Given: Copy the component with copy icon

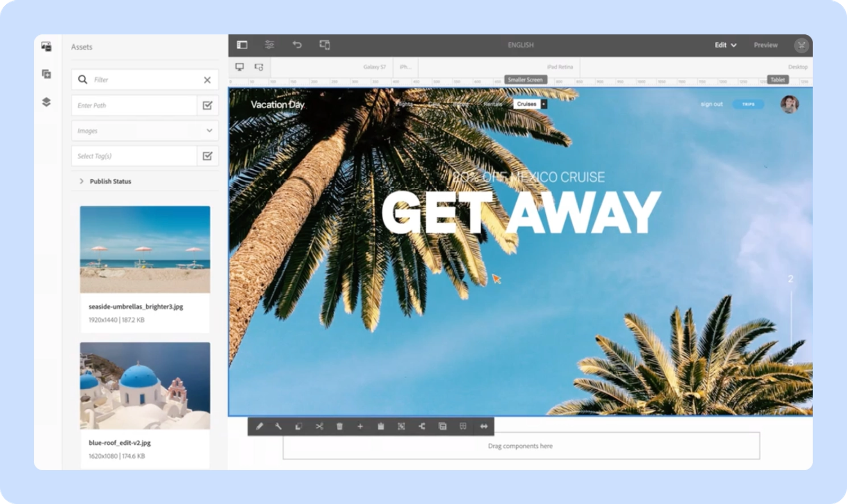Looking at the screenshot, I should click(x=299, y=426).
